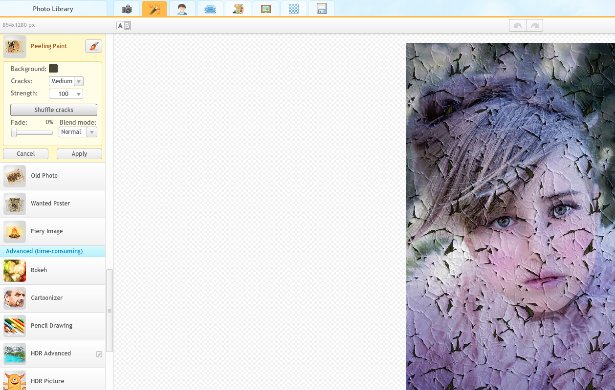Switch to the camera Basic Editor tab
The height and width of the screenshot is (390, 615).
[127, 9]
